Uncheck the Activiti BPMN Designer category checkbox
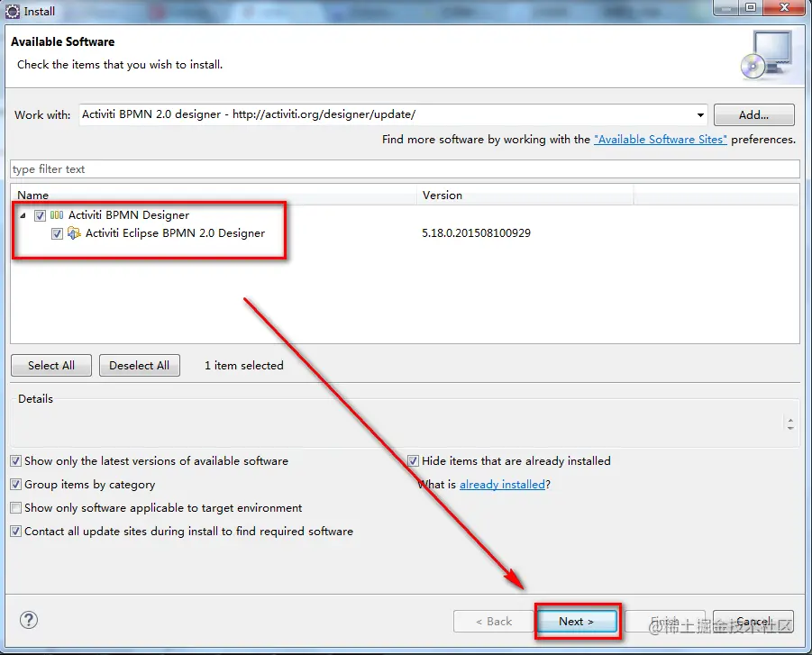This screenshot has height=655, width=812. click(40, 215)
